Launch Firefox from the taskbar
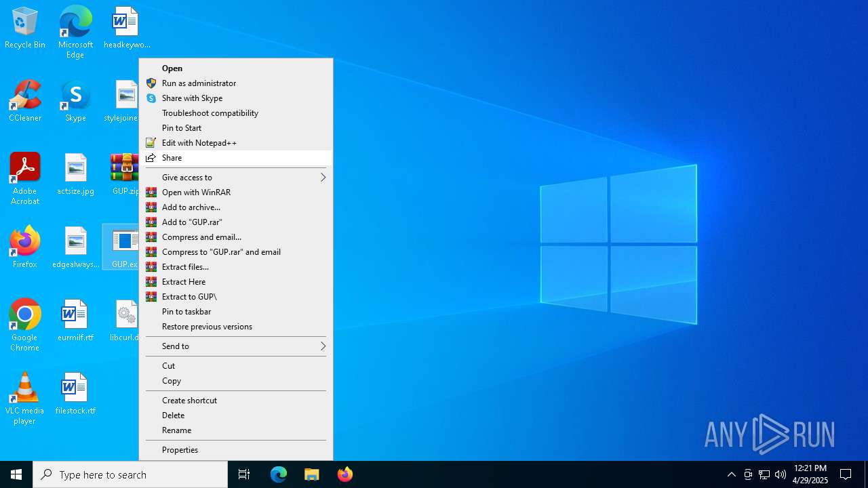 pyautogui.click(x=345, y=474)
